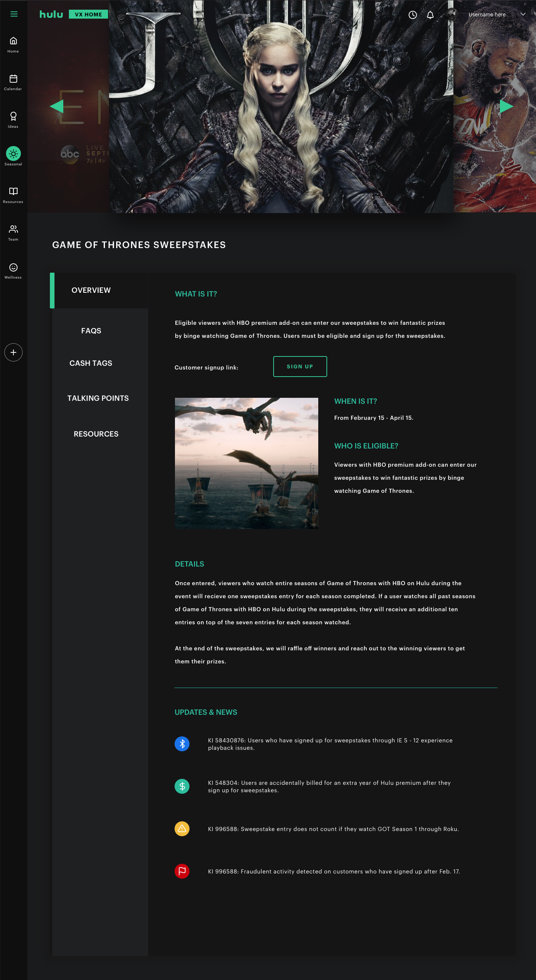Select the FAQS tab
Viewport: 536px width, 980px height.
[x=91, y=331]
